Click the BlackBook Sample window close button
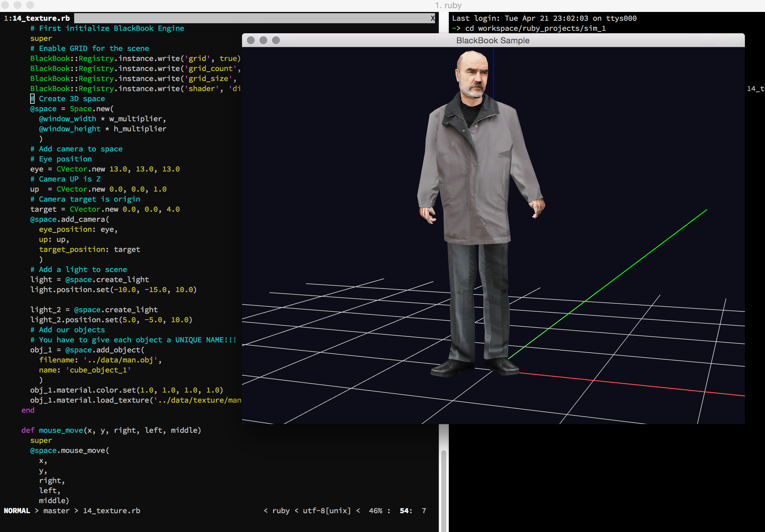This screenshot has height=532, width=765. [251, 40]
